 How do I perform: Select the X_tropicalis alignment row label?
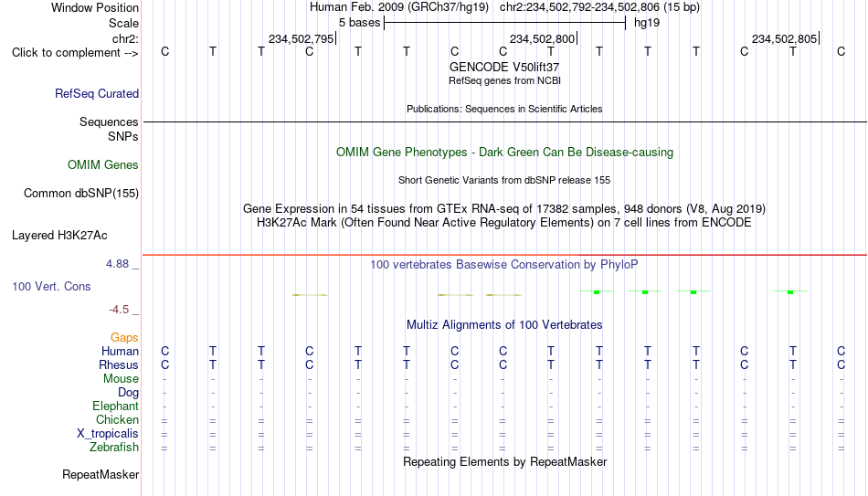click(108, 434)
